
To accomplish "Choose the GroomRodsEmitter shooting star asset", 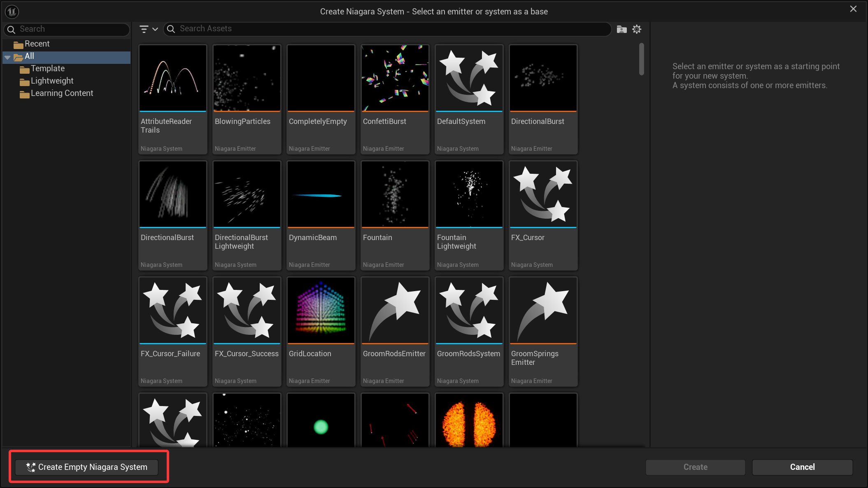I will point(395,311).
